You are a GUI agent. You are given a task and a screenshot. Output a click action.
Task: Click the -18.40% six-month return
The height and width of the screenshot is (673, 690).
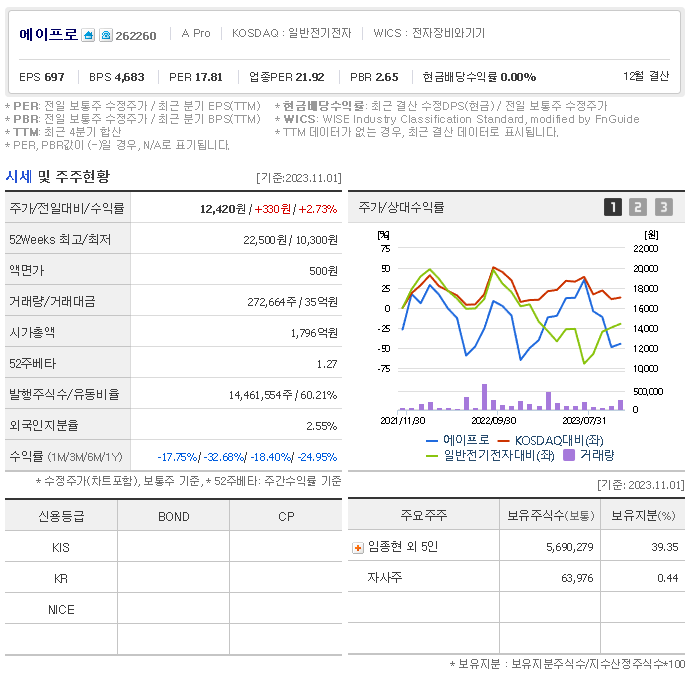tap(271, 457)
